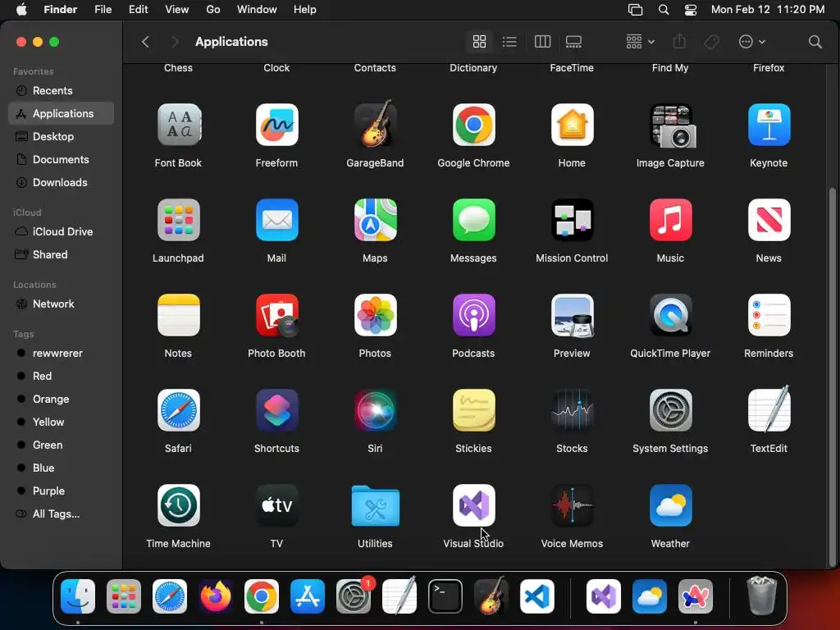Open the Voice Memos app icon
The width and height of the screenshot is (840, 630).
[572, 505]
